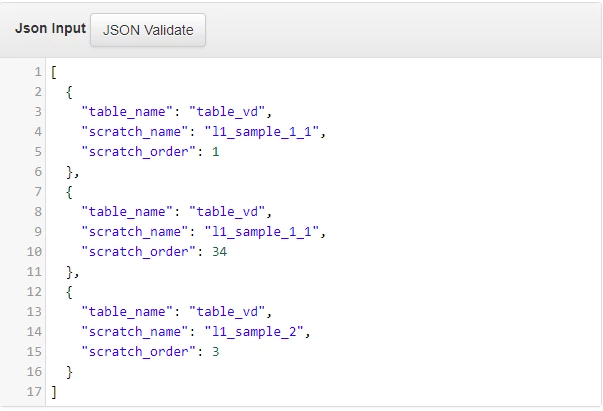Image resolution: width=603 pixels, height=411 pixels.
Task: Click scratch_order value 1 on line 5
Action: [216, 152]
